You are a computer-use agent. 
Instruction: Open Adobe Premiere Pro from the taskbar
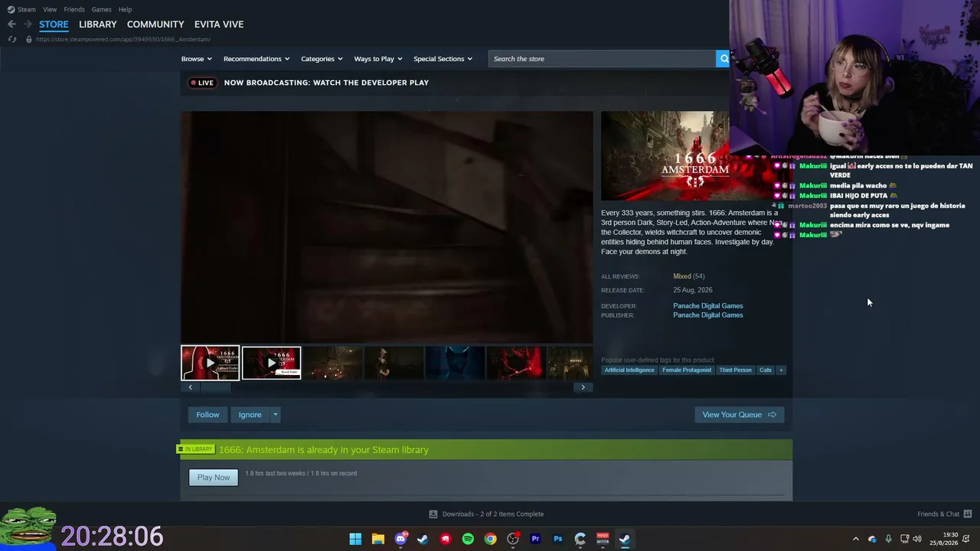pos(535,539)
